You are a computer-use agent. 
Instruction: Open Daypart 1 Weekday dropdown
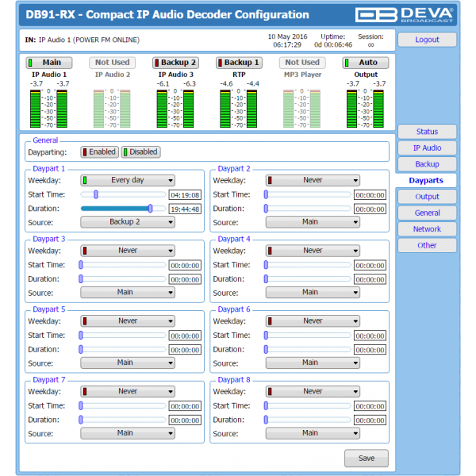click(x=128, y=180)
